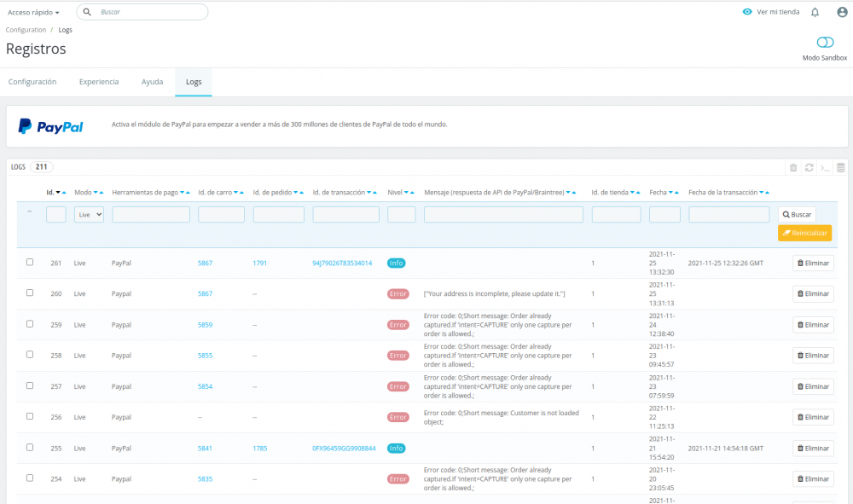The width and height of the screenshot is (853, 504).
Task: Click the eye icon beside Ver mi tienda
Action: tap(747, 12)
